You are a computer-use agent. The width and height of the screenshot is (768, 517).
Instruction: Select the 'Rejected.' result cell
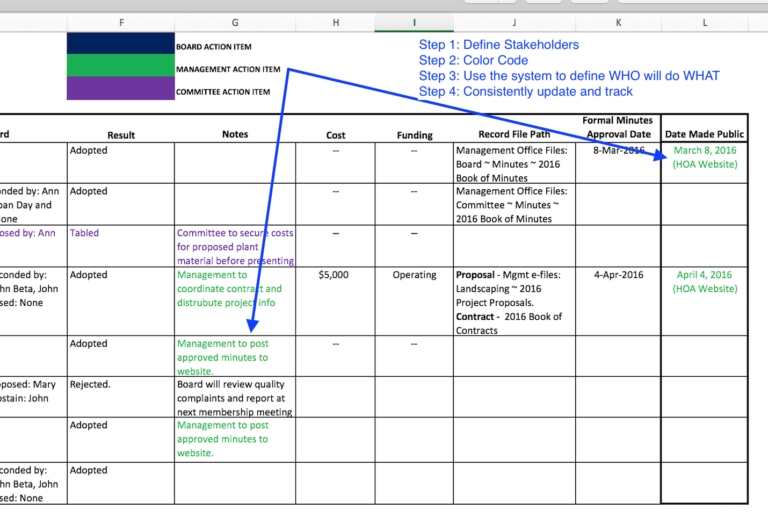point(121,397)
